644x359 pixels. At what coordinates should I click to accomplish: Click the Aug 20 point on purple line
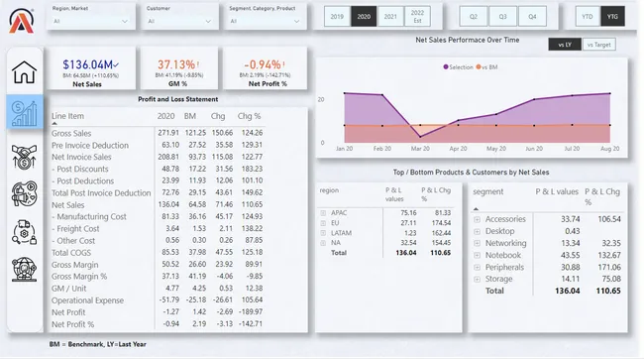pyautogui.click(x=610, y=93)
